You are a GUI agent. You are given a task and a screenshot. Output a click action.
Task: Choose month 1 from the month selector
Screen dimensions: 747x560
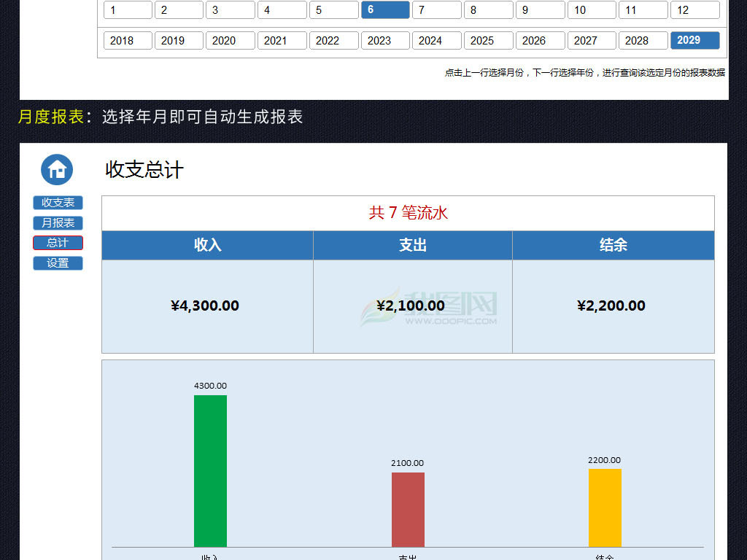coord(127,9)
